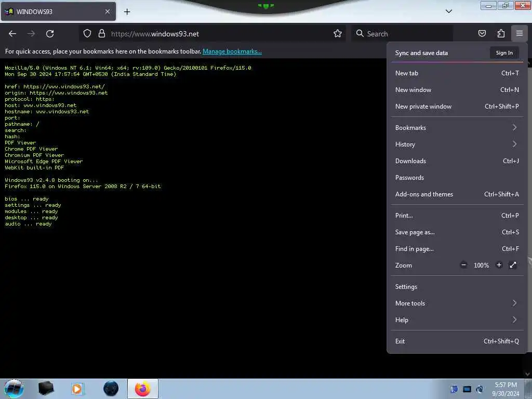The image size is (532, 399).
Task: Open Downloads from the menu
Action: [x=457, y=161]
